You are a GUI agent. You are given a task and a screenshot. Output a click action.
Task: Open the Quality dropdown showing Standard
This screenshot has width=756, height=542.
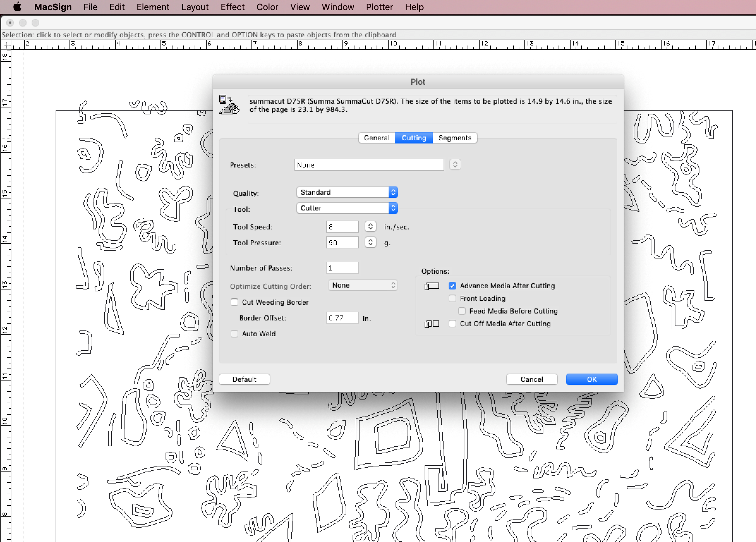347,192
